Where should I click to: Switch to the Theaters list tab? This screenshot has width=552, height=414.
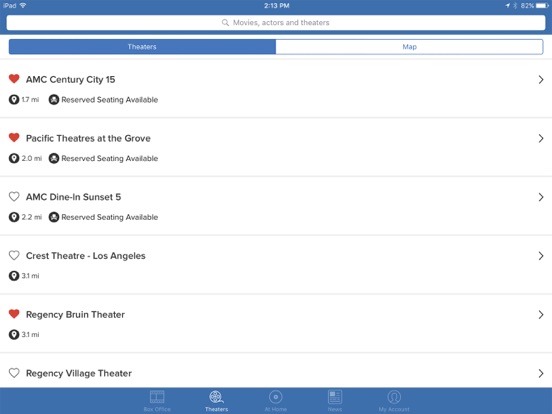pos(142,47)
